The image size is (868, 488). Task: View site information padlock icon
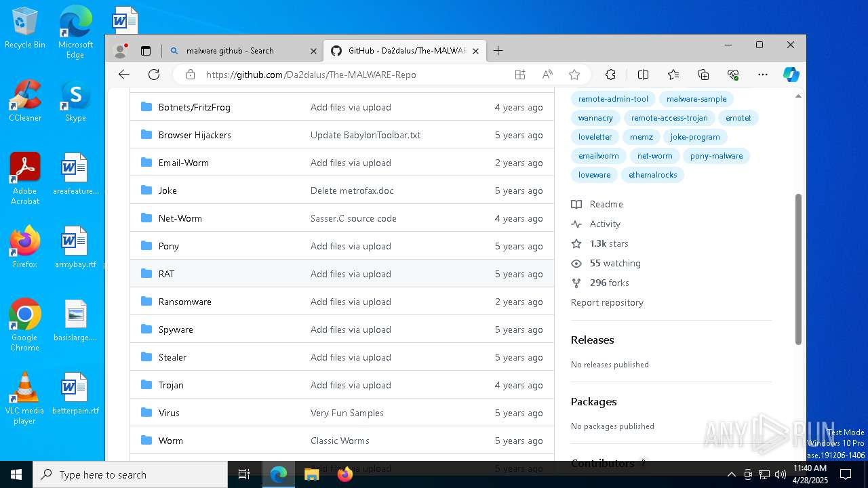[191, 75]
